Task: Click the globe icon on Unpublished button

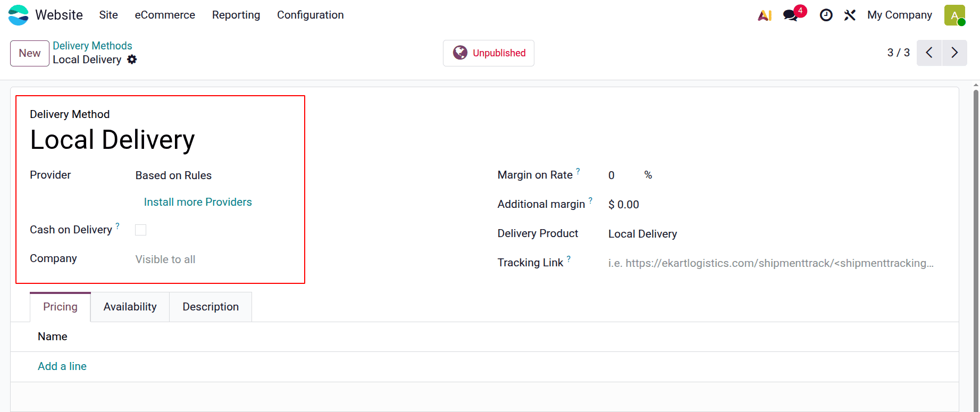Action: [460, 53]
